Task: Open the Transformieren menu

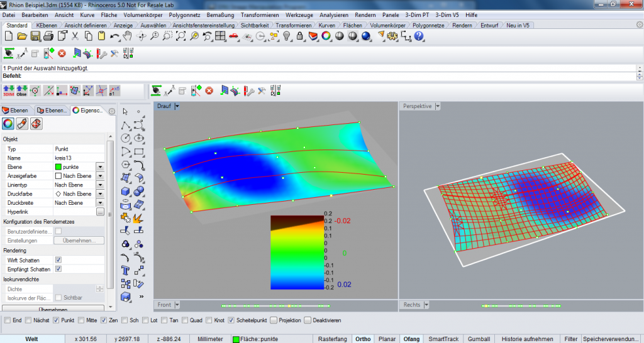Action: tap(260, 15)
